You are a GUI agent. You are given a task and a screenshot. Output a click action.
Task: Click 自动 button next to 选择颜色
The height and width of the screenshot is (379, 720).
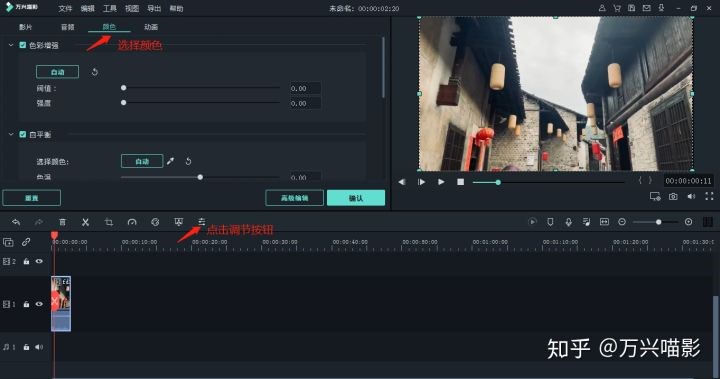click(x=142, y=161)
